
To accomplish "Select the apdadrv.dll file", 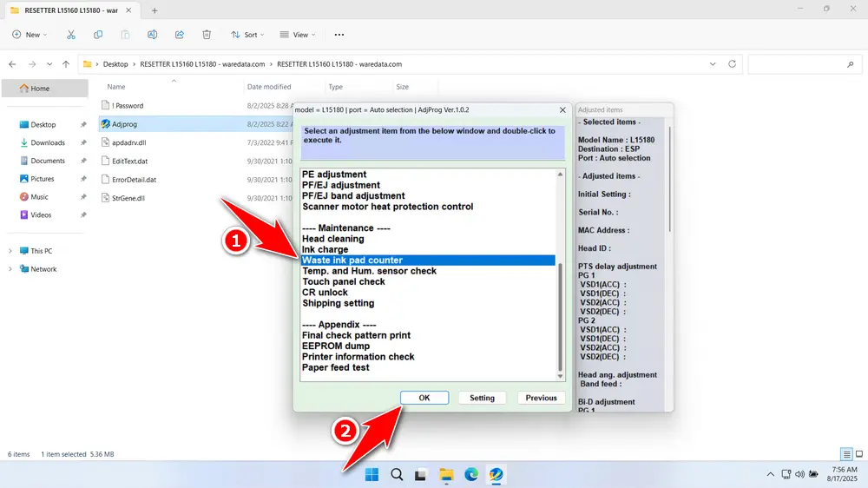I will pyautogui.click(x=129, y=143).
